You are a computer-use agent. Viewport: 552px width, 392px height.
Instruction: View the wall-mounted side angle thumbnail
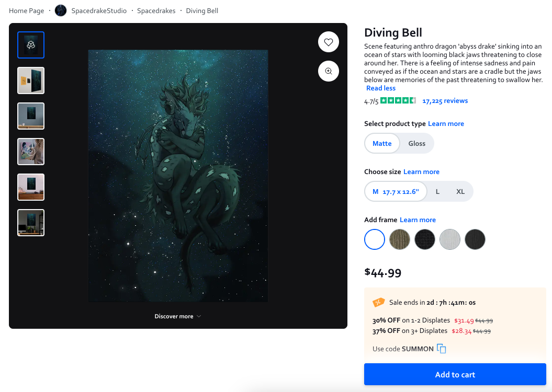coord(31,80)
